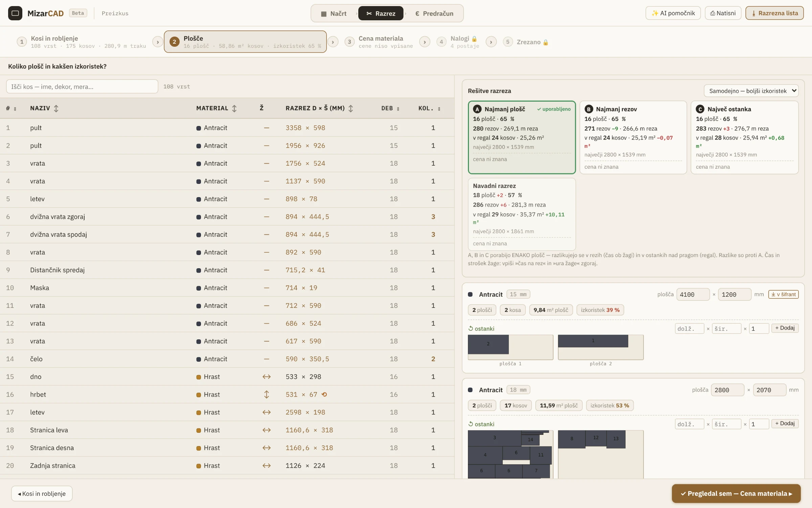Viewport: 812px width, 508px height.
Task: Select solution C Največ ostanka card
Action: (744, 137)
